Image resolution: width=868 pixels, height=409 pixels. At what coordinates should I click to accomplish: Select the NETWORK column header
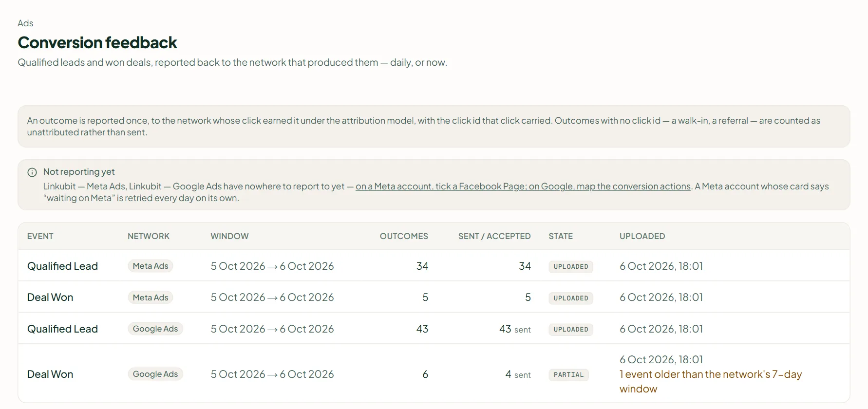(x=149, y=236)
